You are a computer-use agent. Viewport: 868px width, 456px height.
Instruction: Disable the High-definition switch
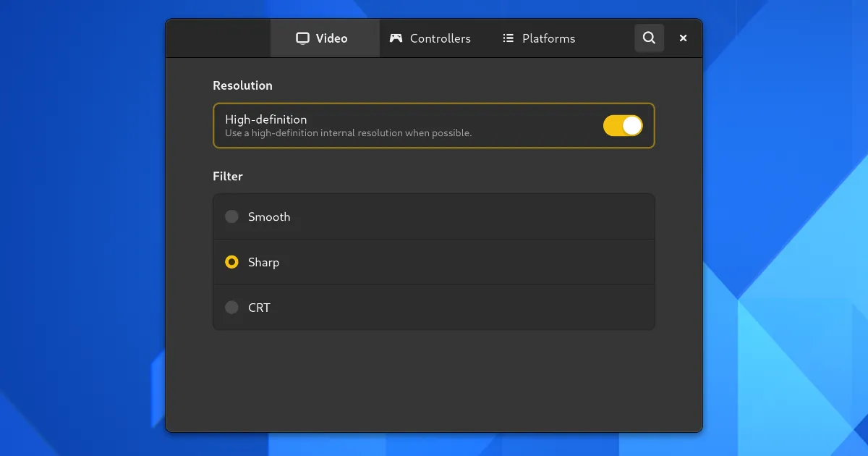click(x=622, y=126)
